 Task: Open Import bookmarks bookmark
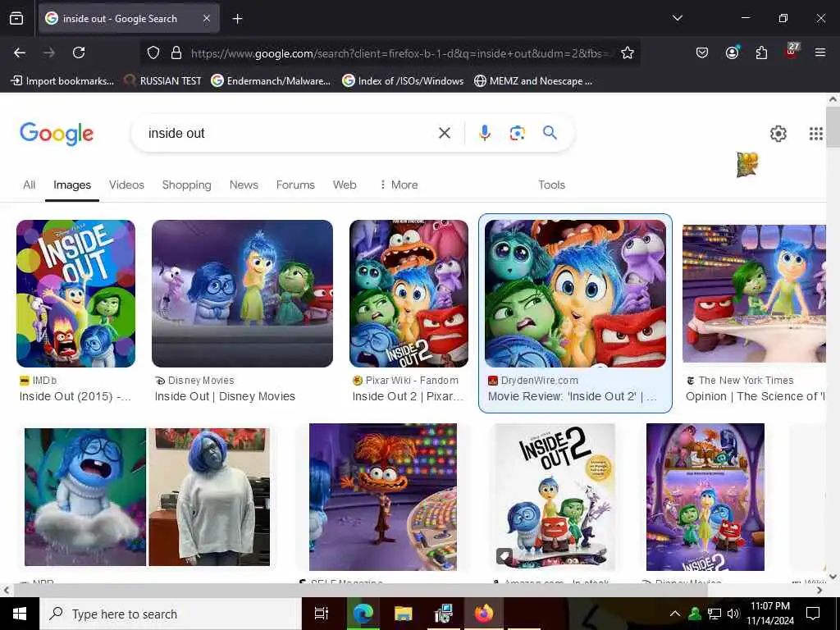(62, 81)
